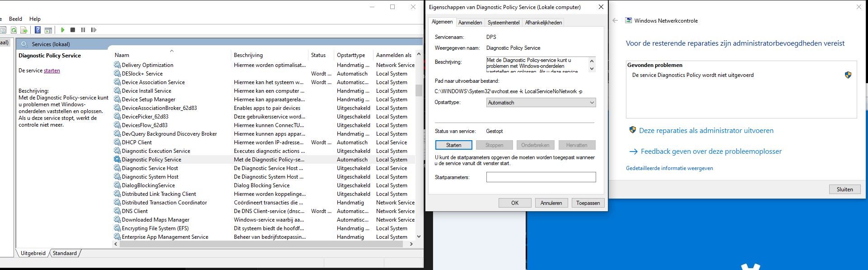Click the services list horizontal scrollbar
The image size is (868, 270).
262,244
